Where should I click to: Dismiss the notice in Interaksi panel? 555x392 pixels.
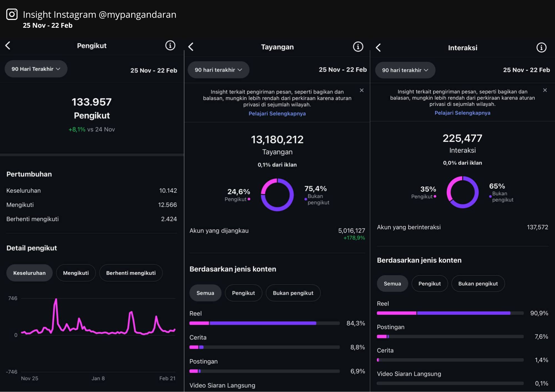point(545,90)
